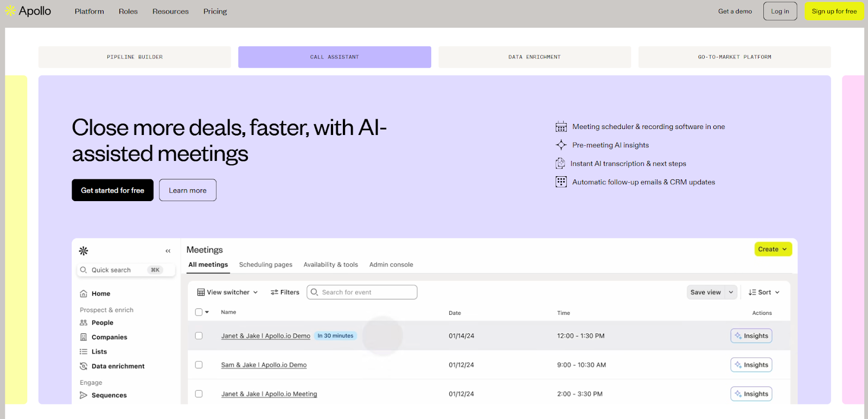Click Get a demo link
Image resolution: width=868 pixels, height=419 pixels.
735,11
